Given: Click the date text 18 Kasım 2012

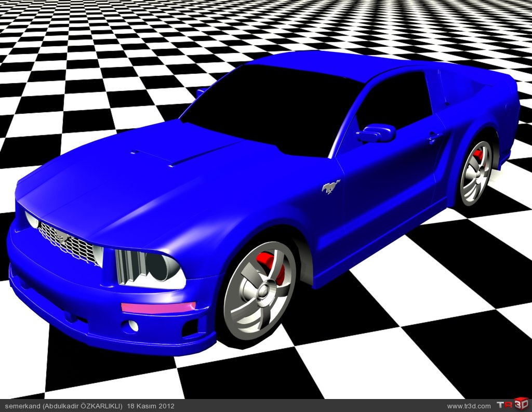Looking at the screenshot, I should click(x=151, y=406).
